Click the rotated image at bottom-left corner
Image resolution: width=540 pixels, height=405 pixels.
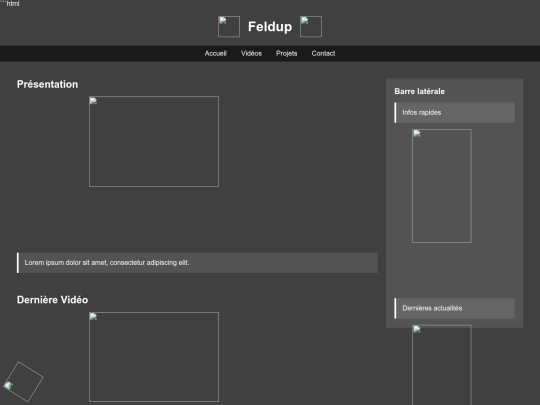tap(23, 382)
